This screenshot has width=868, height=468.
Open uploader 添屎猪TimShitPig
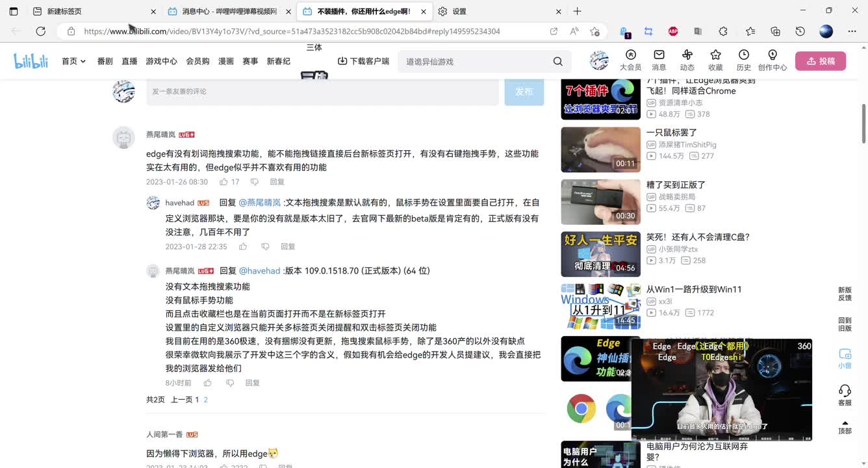point(687,145)
